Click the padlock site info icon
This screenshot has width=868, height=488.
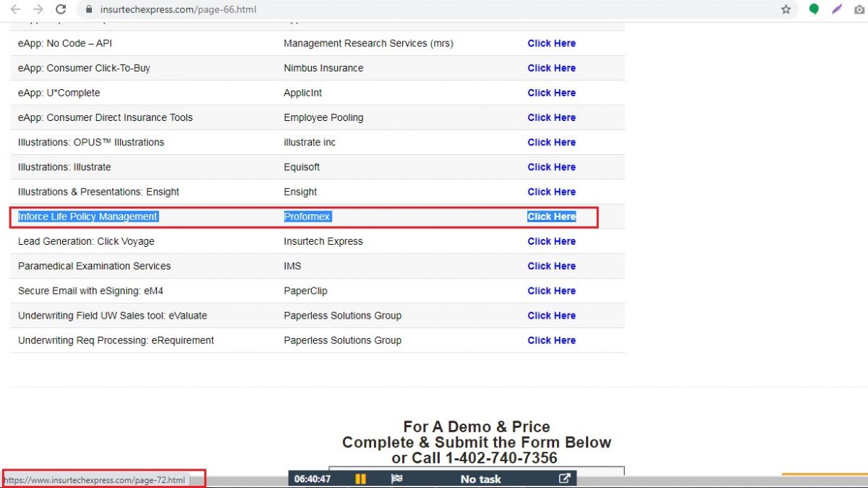tap(89, 9)
